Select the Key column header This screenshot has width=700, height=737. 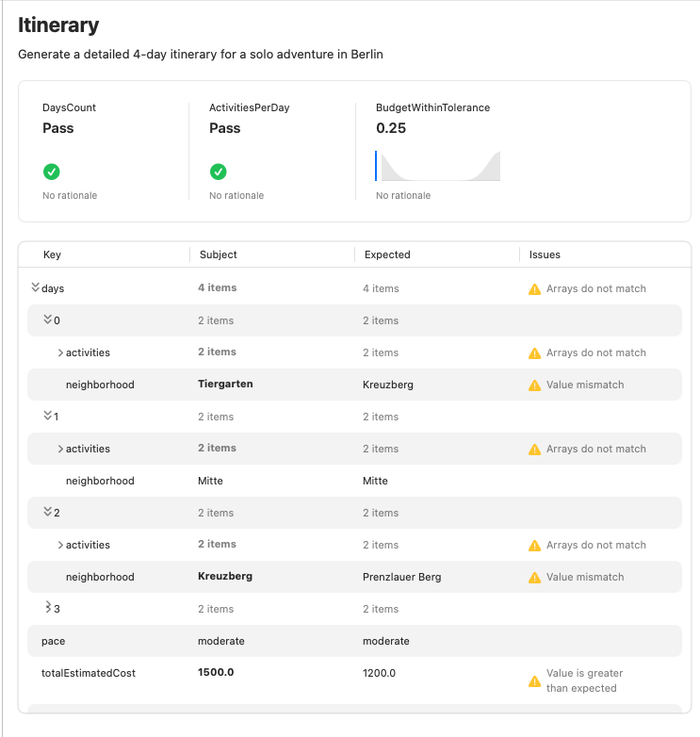(x=52, y=254)
